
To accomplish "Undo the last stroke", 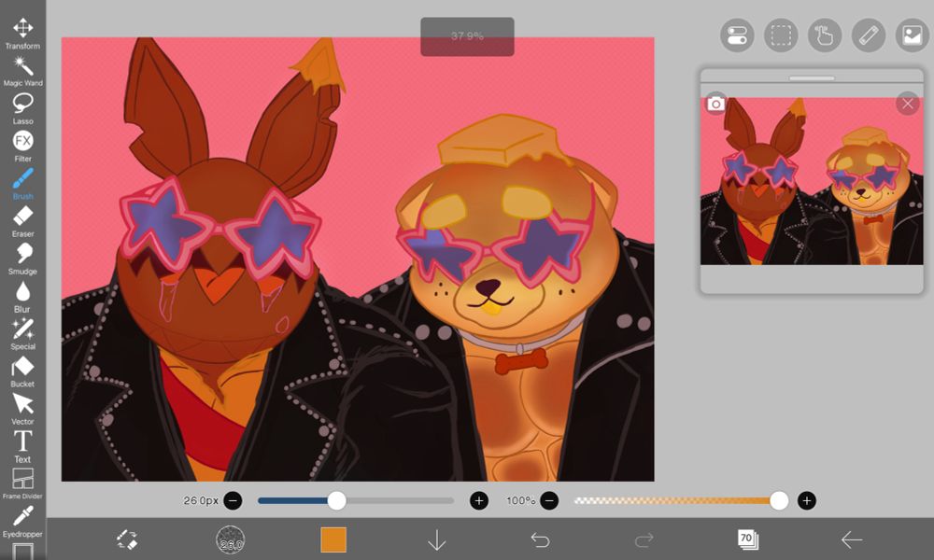I will [540, 539].
